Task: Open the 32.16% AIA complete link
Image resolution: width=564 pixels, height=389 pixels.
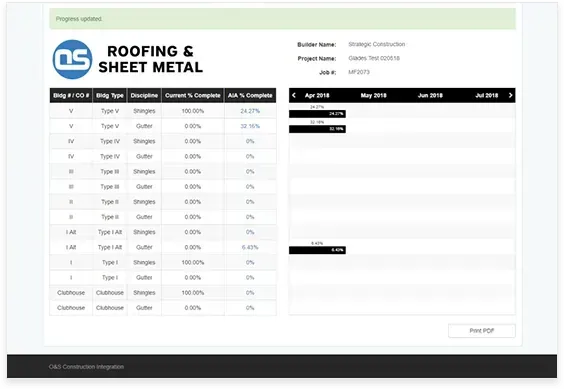Action: pos(250,126)
